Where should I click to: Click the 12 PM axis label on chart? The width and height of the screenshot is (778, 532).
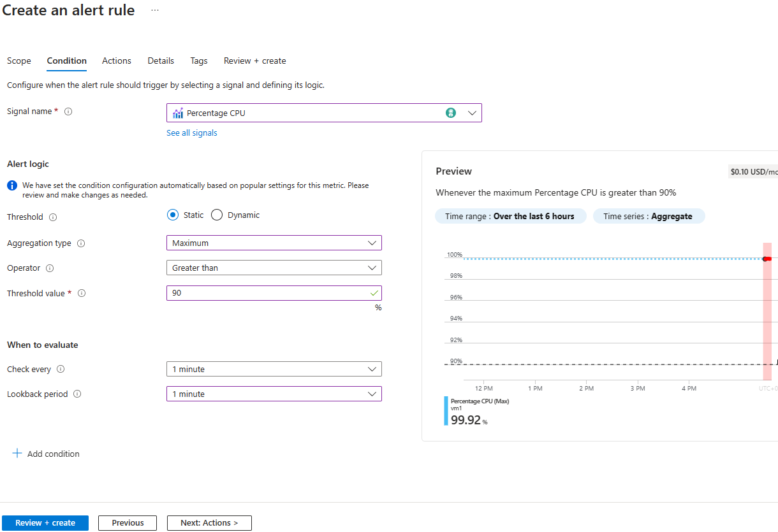tap(484, 388)
